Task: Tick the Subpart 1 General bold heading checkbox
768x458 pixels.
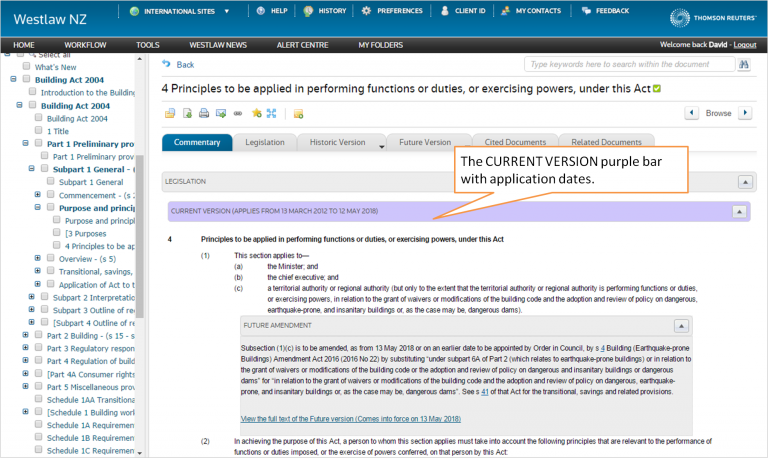Action: pos(45,169)
